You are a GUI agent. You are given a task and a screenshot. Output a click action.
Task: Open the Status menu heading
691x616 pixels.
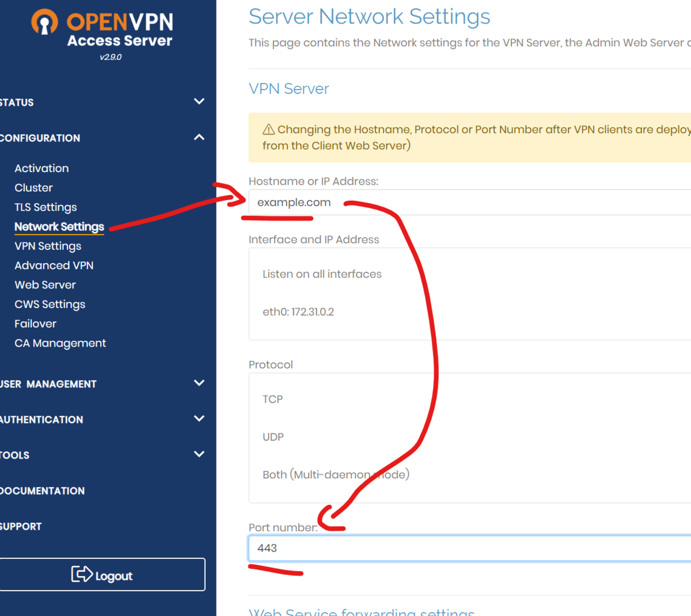coord(17,102)
